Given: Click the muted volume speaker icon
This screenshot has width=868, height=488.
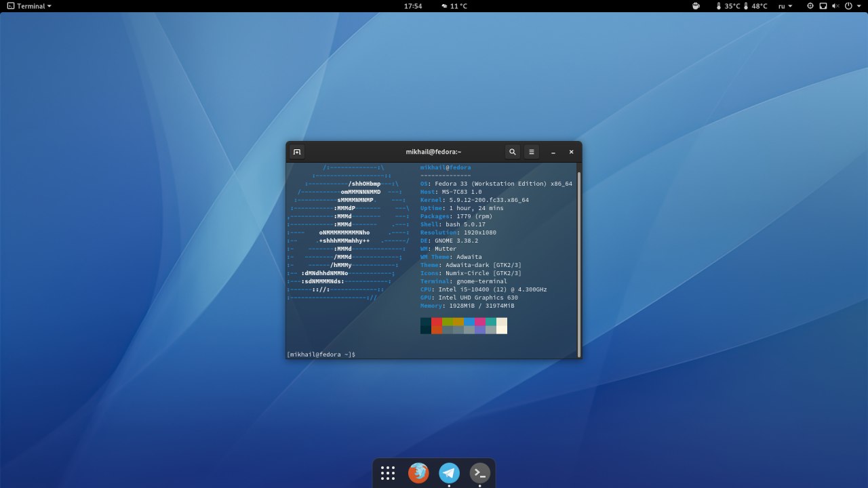Looking at the screenshot, I should [x=835, y=5].
